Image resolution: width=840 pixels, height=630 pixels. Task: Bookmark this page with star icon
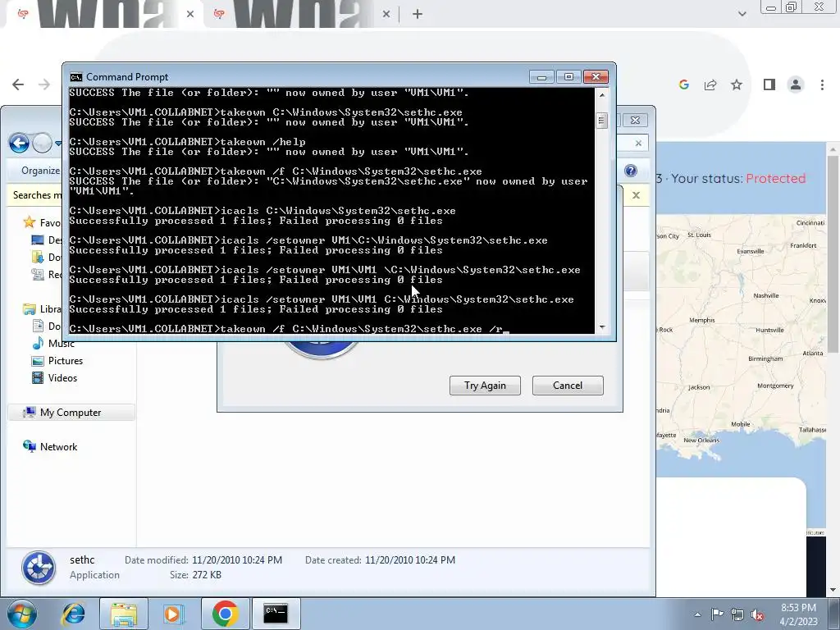point(737,84)
